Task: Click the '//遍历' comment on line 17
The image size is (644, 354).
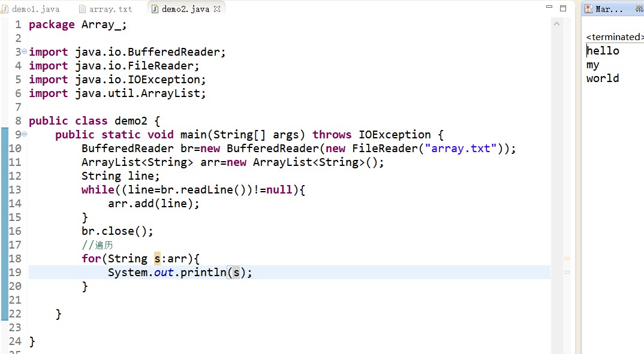Action: point(97,245)
